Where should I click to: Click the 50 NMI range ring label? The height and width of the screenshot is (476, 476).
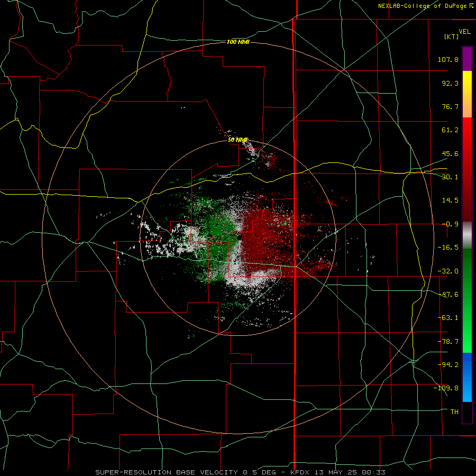237,140
